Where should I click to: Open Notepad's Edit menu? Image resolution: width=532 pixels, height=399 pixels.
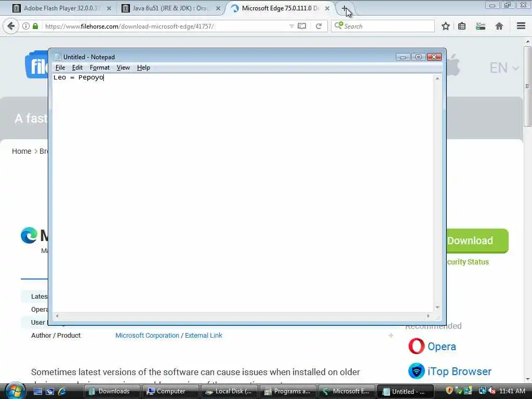pyautogui.click(x=77, y=68)
